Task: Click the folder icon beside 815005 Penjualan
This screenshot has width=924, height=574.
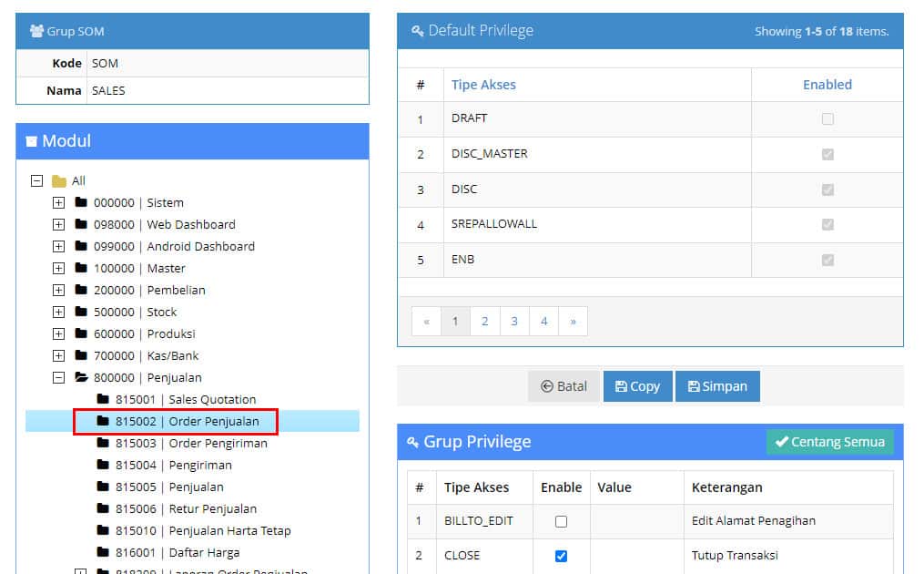Action: click(103, 487)
